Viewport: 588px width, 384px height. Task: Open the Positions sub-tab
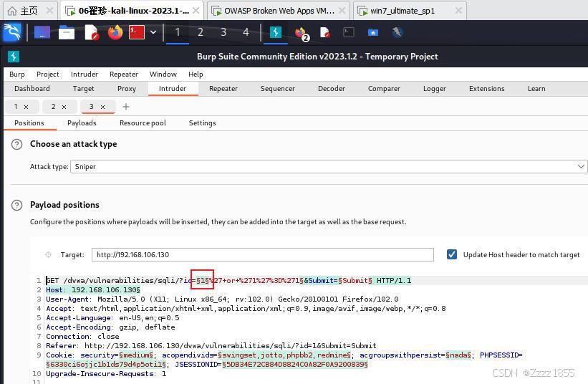[x=29, y=123]
